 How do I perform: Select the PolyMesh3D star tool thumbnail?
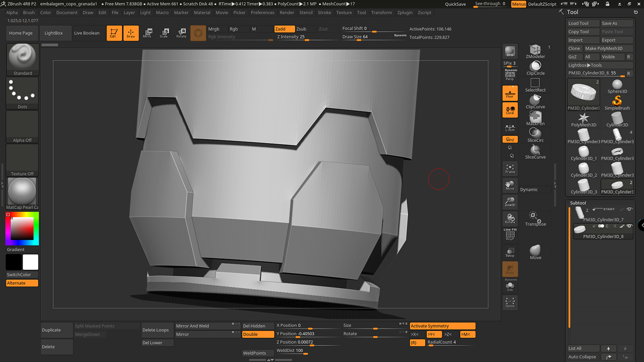(583, 119)
